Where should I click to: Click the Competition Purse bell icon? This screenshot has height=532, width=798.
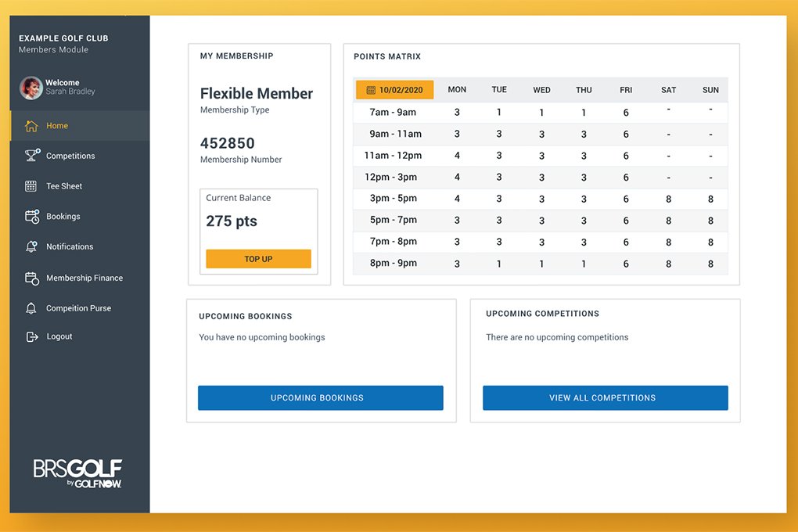point(31,308)
